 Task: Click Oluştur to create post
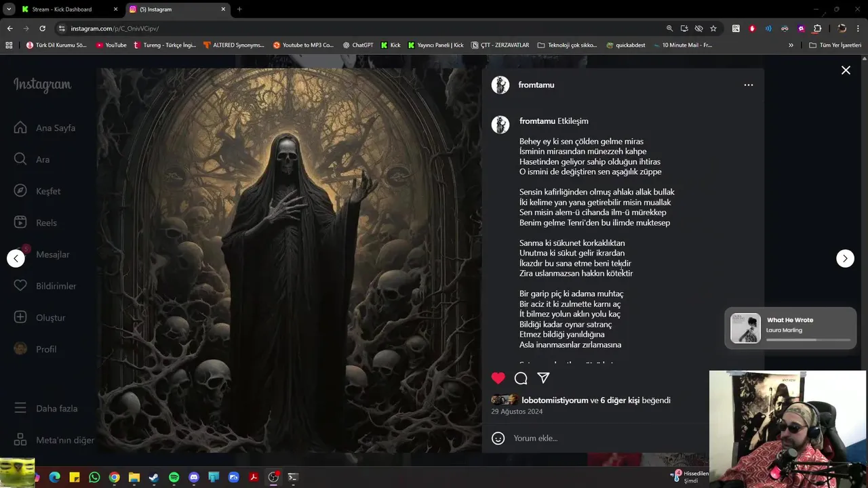coord(40,317)
